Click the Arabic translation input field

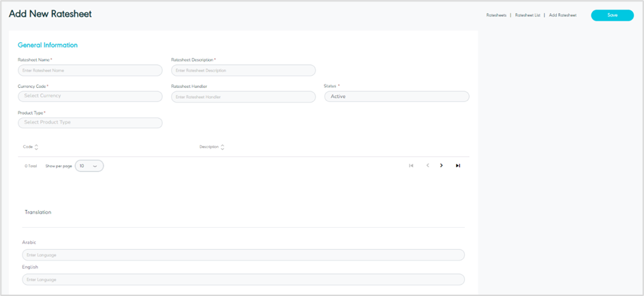(243, 255)
